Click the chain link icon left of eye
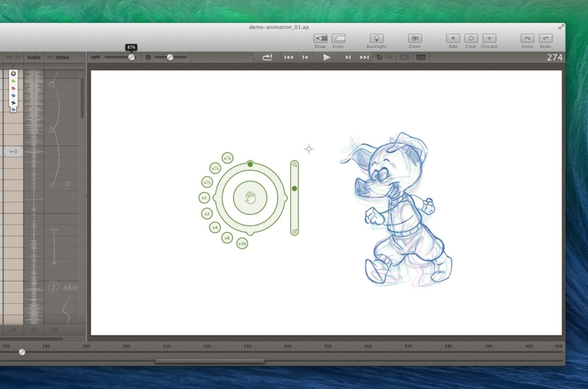The height and width of the screenshot is (389, 588). click(x=9, y=57)
